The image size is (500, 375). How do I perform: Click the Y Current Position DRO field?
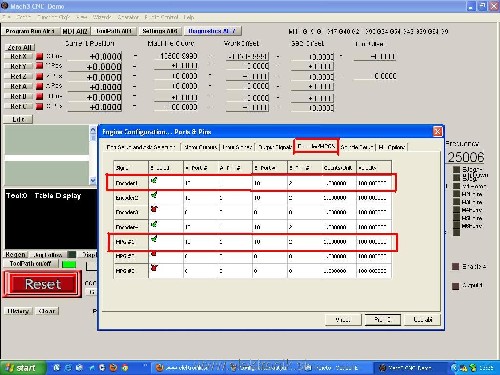(95, 67)
